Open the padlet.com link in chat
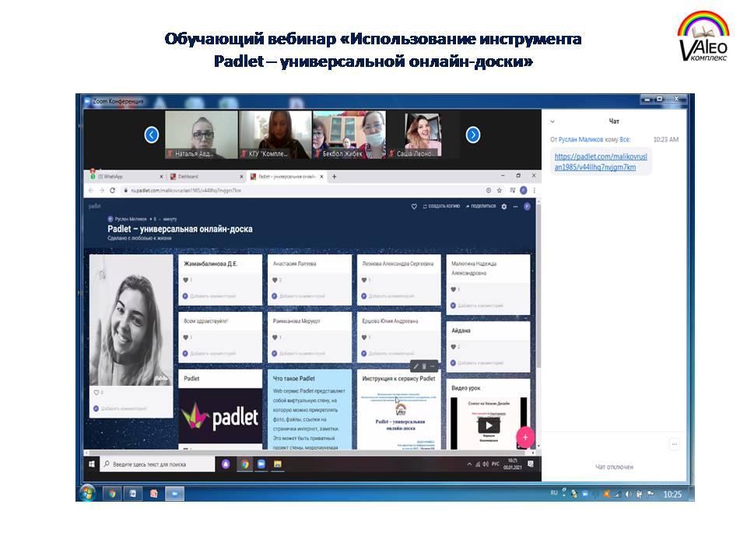 (600, 162)
